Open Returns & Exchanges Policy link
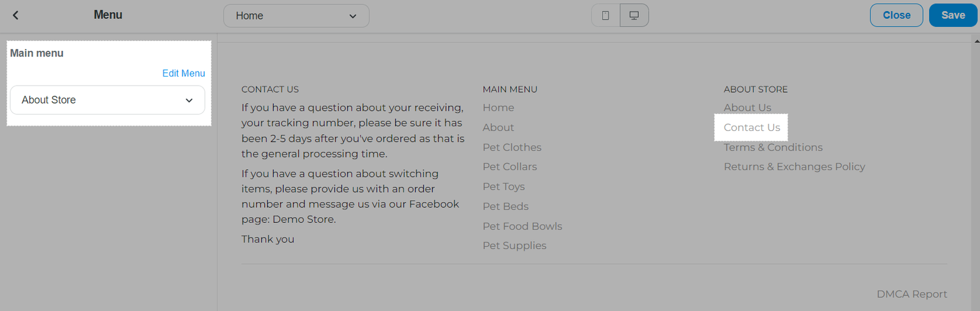The height and width of the screenshot is (311, 980). click(794, 167)
